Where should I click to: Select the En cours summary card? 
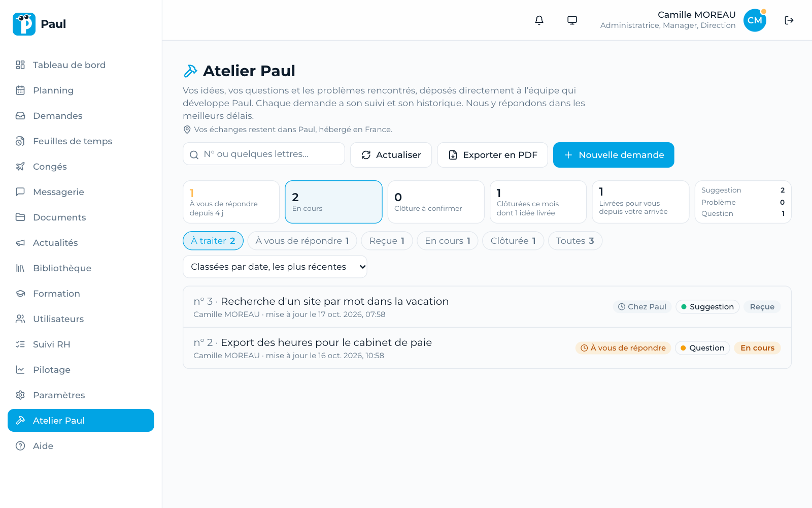pyautogui.click(x=333, y=202)
